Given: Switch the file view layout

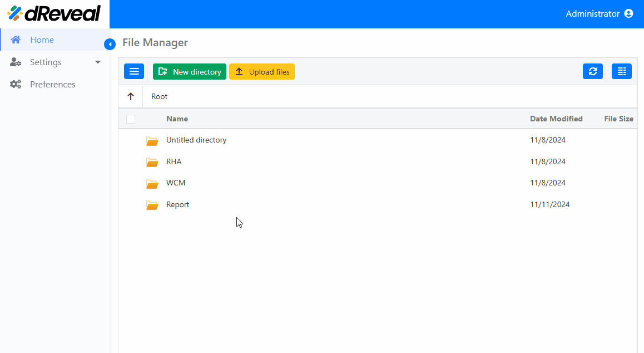Looking at the screenshot, I should tap(622, 72).
